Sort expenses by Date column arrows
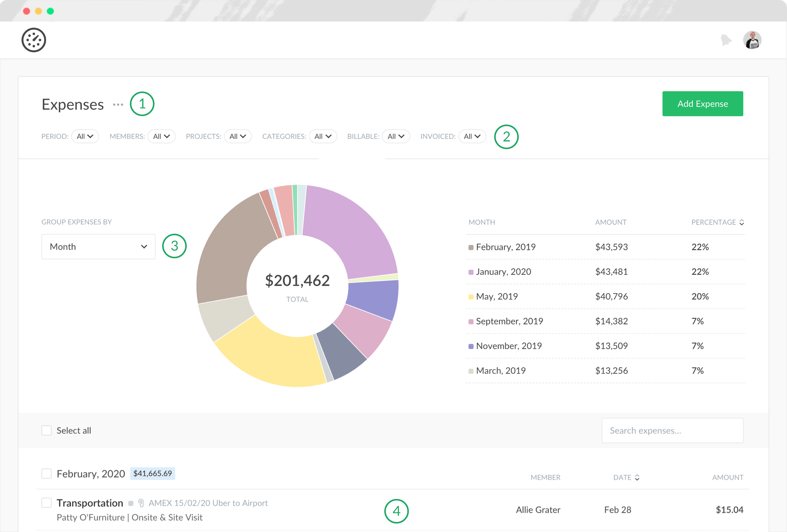This screenshot has width=787, height=532. (x=637, y=477)
